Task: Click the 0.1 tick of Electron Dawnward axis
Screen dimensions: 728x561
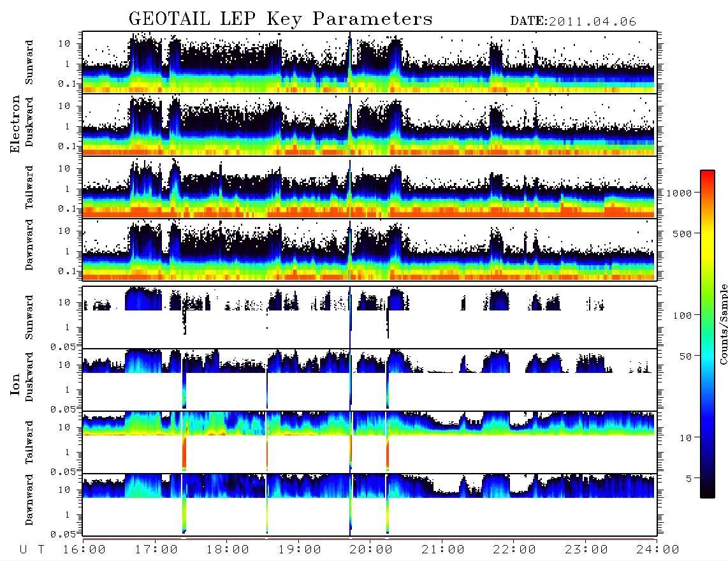Action: tap(68, 271)
